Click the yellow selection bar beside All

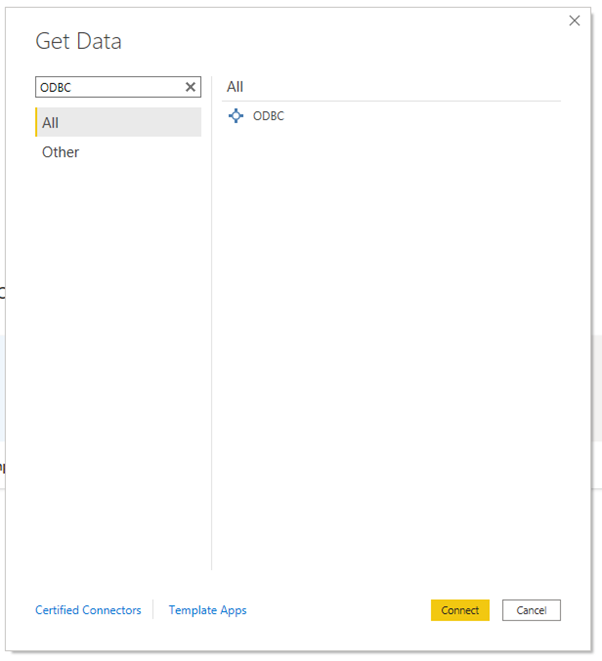pos(37,123)
